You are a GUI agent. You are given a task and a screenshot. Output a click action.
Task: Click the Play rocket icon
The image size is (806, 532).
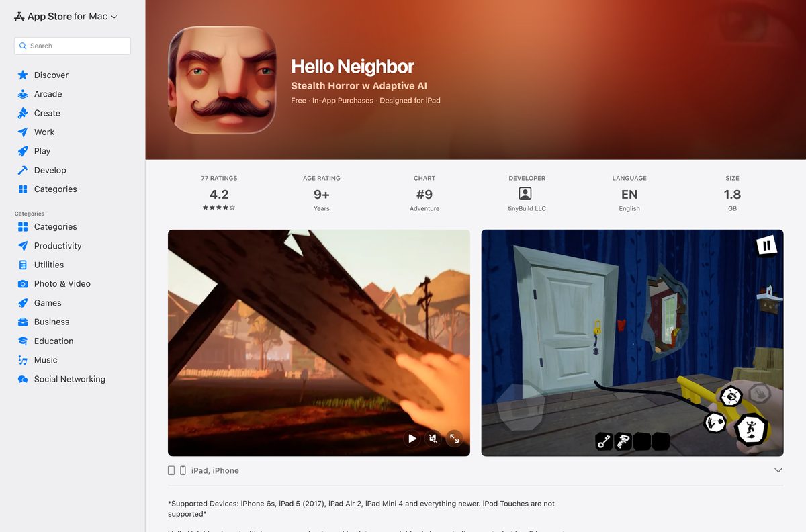coord(23,151)
